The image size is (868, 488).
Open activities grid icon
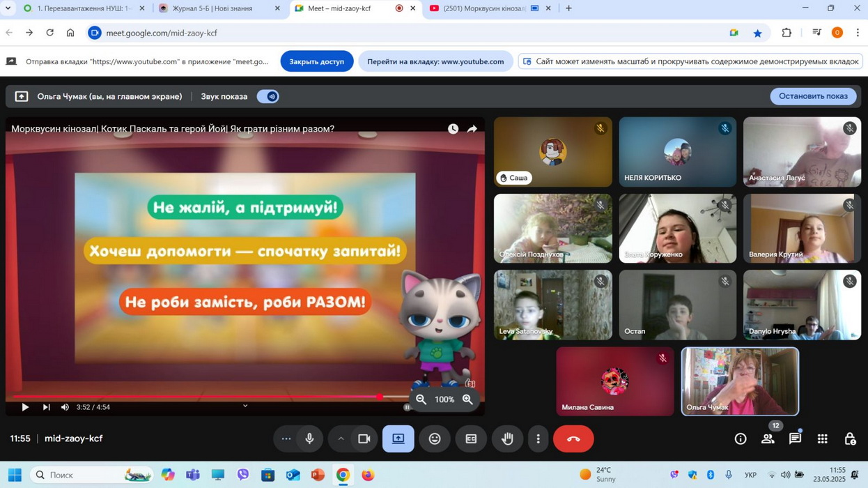coord(823,439)
